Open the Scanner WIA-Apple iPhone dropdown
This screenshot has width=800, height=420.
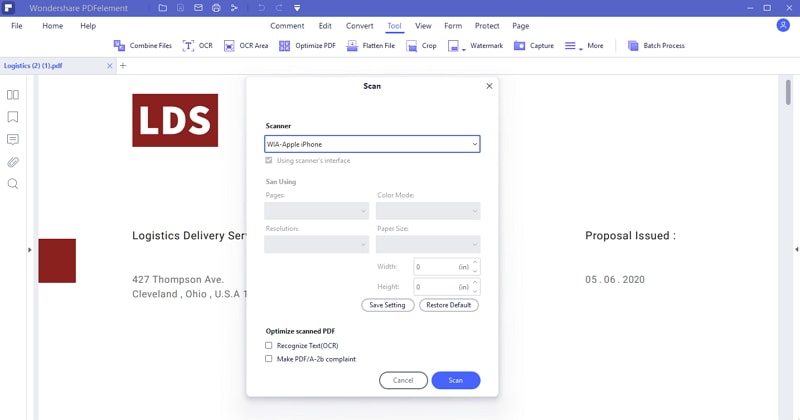coord(372,144)
